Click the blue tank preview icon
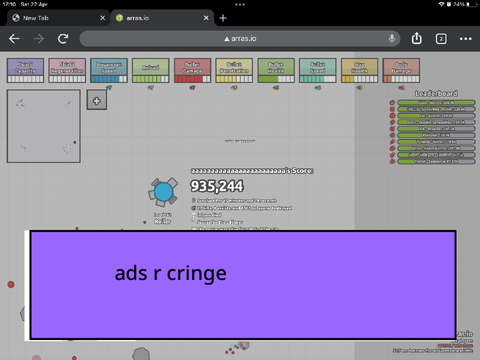 tap(163, 192)
